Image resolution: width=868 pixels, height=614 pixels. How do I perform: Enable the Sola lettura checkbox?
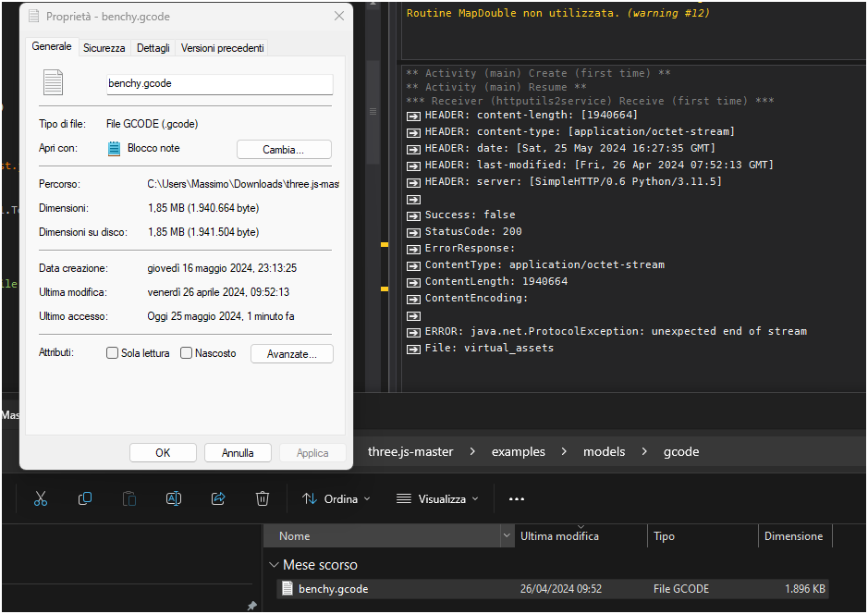113,353
